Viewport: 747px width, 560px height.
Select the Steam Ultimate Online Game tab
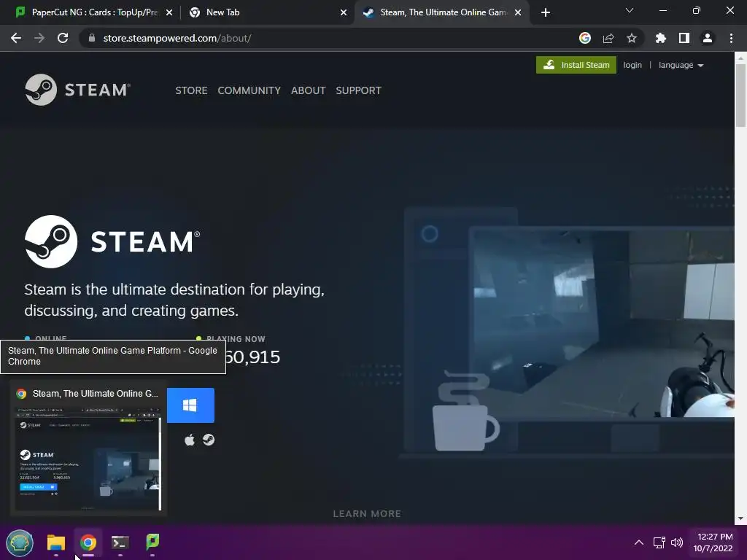click(x=441, y=12)
